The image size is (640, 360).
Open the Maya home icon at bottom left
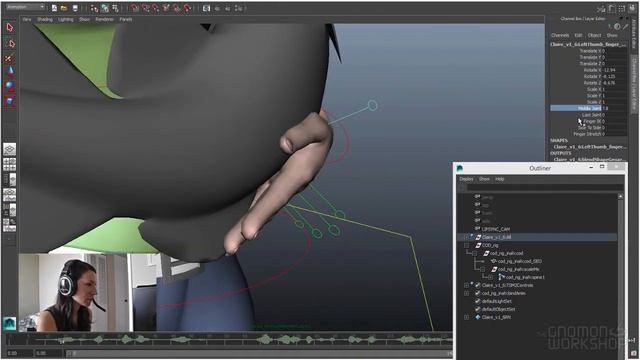pyautogui.click(x=9, y=324)
